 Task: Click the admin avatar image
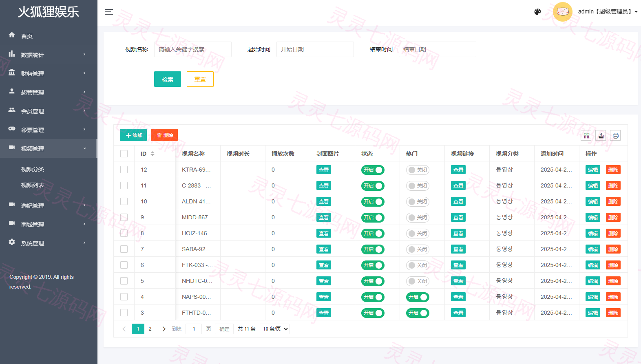click(563, 12)
